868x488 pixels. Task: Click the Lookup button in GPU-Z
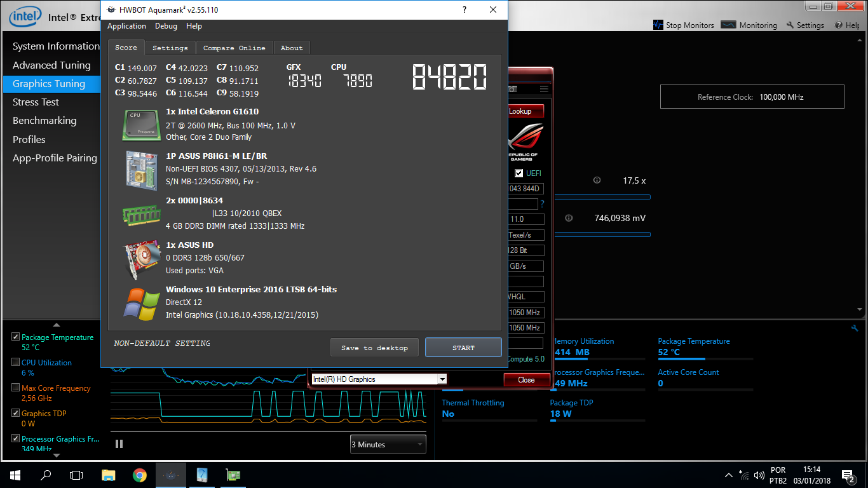tap(526, 111)
